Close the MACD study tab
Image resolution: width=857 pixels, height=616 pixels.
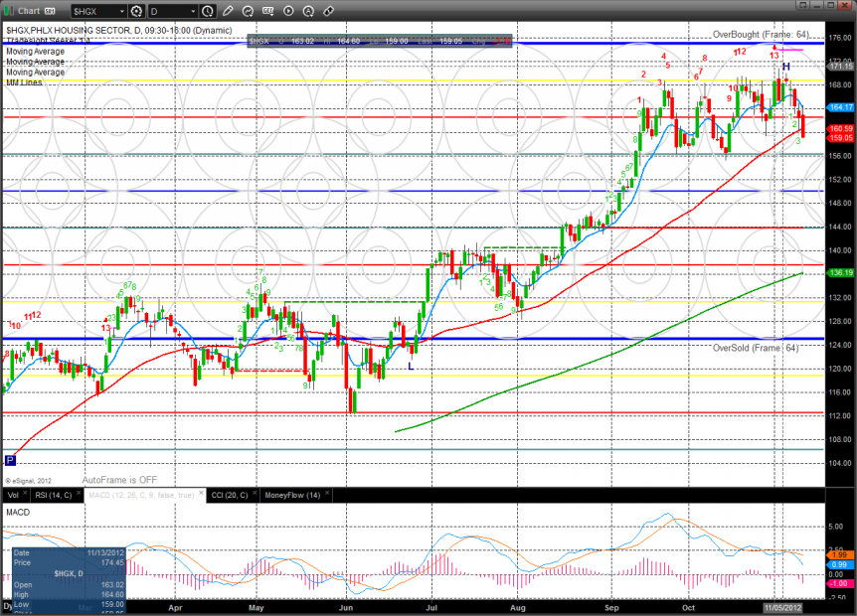tap(201, 493)
